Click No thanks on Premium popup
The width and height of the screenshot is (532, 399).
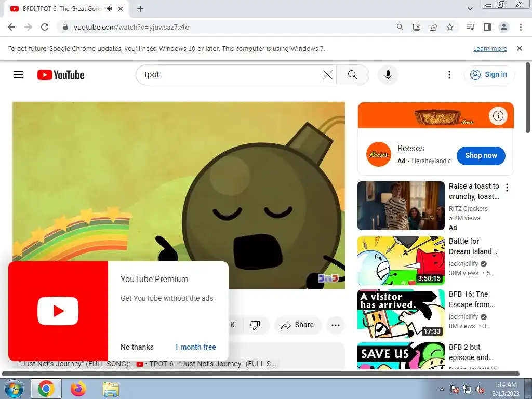[137, 347]
